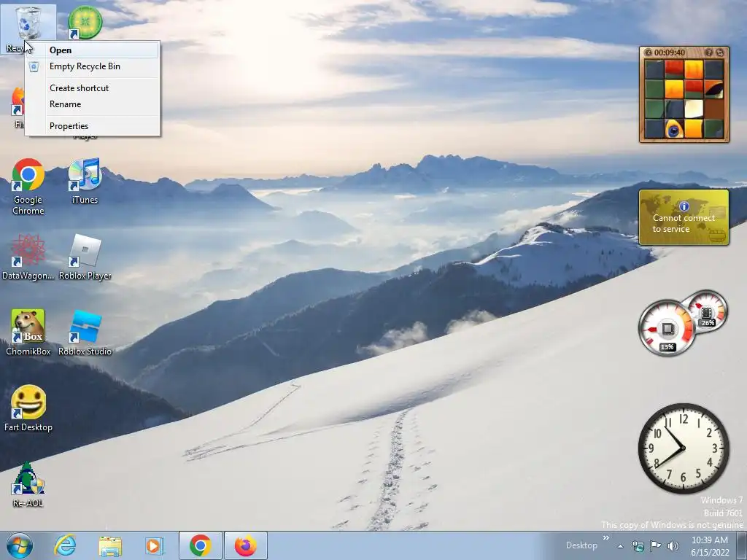This screenshot has width=747, height=560.
Task: Show hidden tray icons arrow
Action: tap(620, 547)
